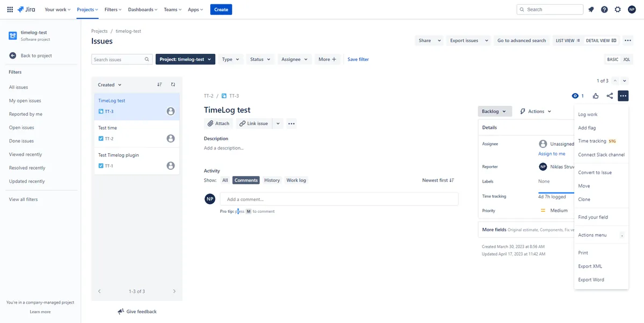Go to next issue arrow

[625, 81]
